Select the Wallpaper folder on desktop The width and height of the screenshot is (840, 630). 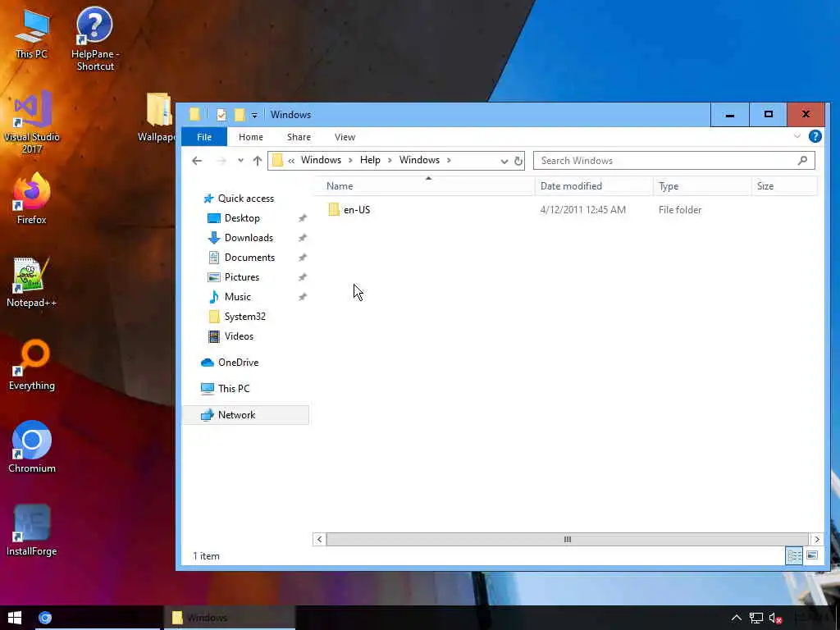coord(158,118)
